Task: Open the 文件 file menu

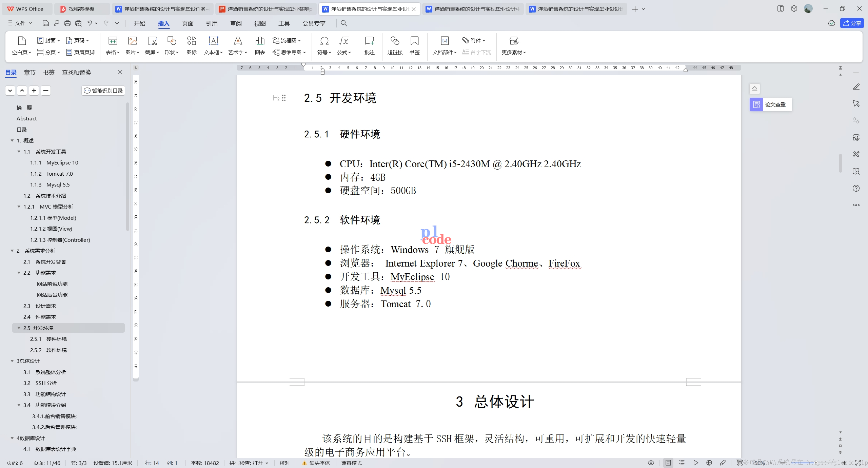Action: pos(20,23)
